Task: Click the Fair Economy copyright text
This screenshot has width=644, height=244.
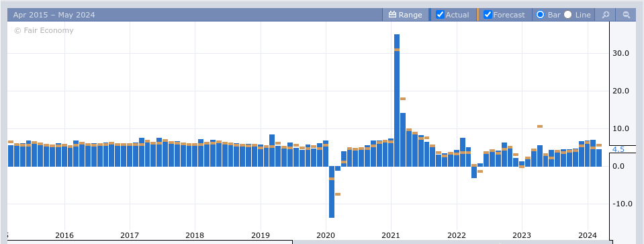Action: (x=44, y=30)
